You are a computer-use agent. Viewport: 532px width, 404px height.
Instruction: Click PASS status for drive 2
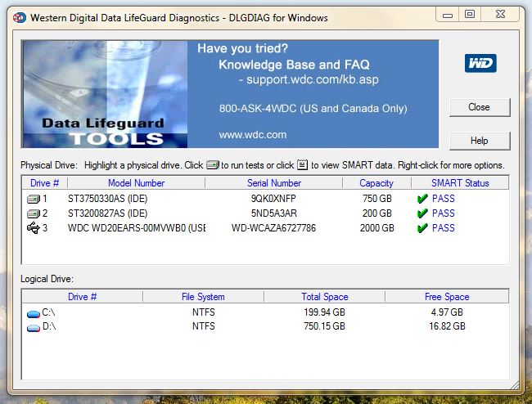(444, 213)
